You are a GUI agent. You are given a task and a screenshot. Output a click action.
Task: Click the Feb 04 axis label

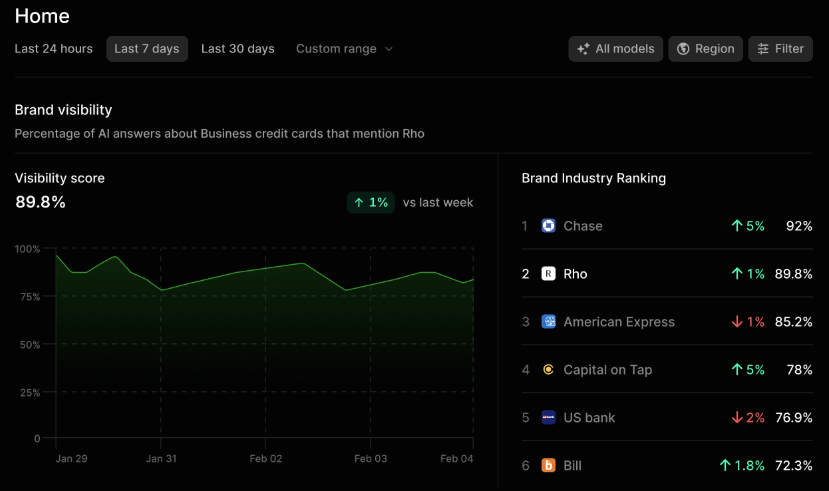point(457,459)
